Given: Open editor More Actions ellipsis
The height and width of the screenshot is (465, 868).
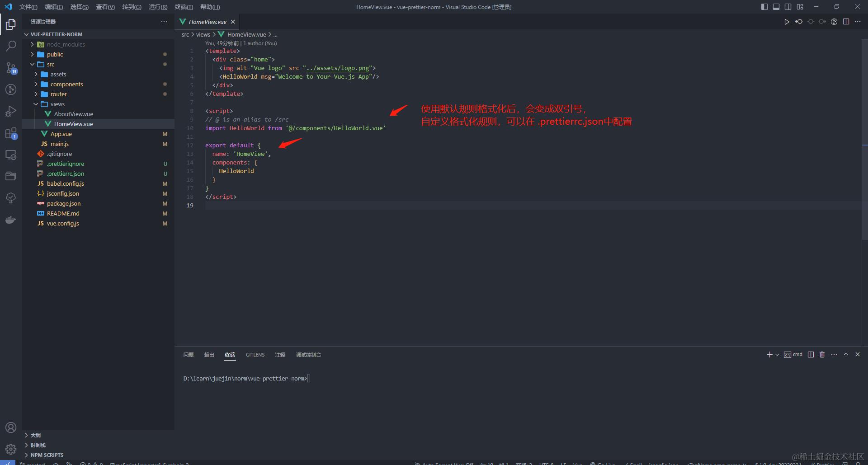Looking at the screenshot, I should [x=858, y=22].
